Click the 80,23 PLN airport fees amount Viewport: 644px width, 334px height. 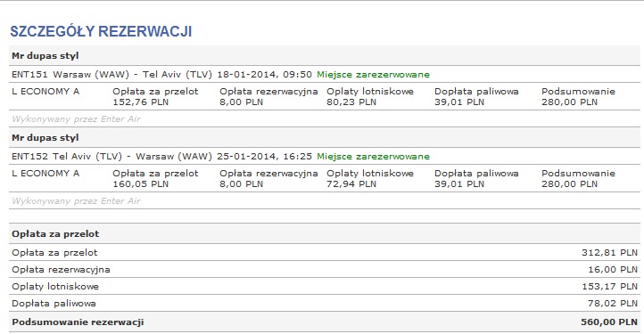(351, 102)
